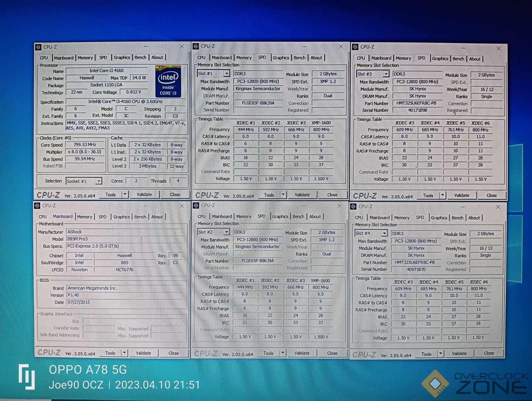
Task: Click the Nuvoton LPCIO field
Action: tap(79, 270)
